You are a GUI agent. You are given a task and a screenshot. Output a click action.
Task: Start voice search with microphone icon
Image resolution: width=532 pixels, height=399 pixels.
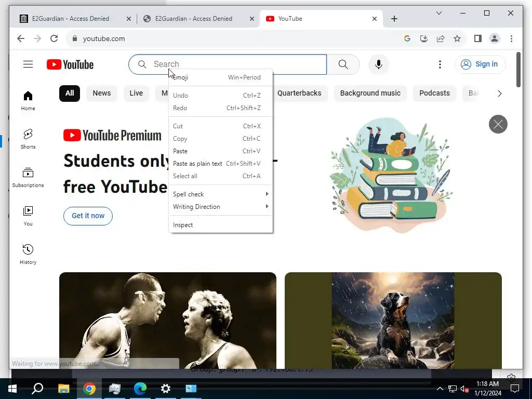coord(379,64)
